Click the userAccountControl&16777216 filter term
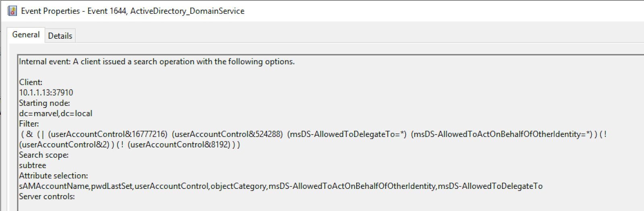 [108, 134]
